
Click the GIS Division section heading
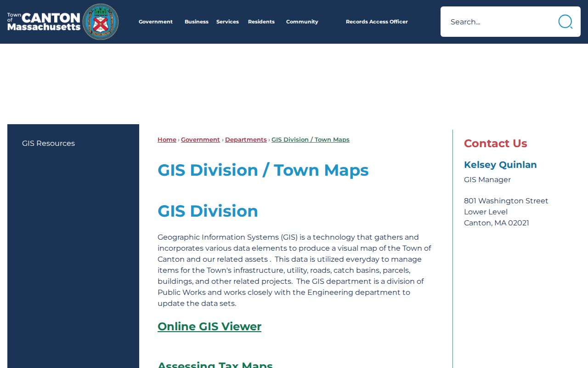pos(208,211)
